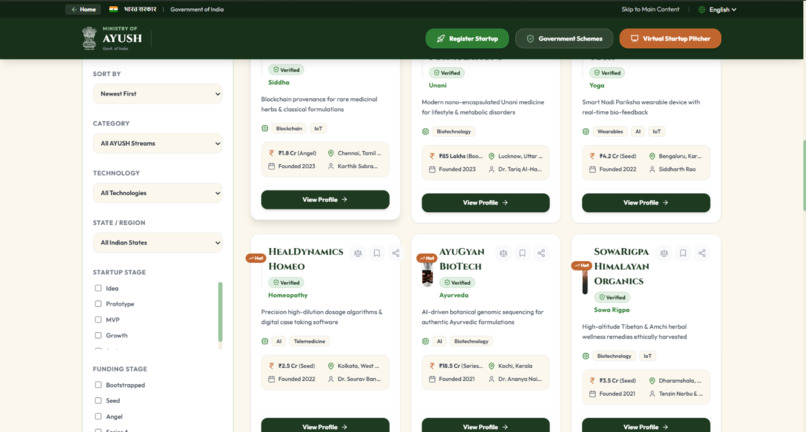
Task: Tick the Seed funding stage checkbox
Action: (x=98, y=401)
